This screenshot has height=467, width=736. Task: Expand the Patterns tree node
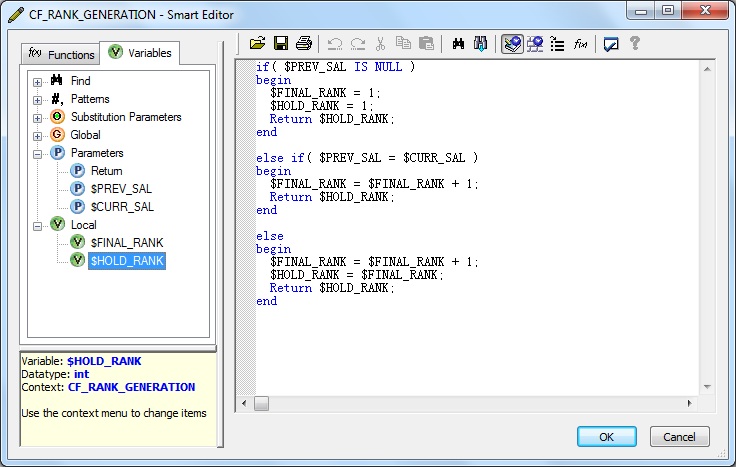[38, 100]
